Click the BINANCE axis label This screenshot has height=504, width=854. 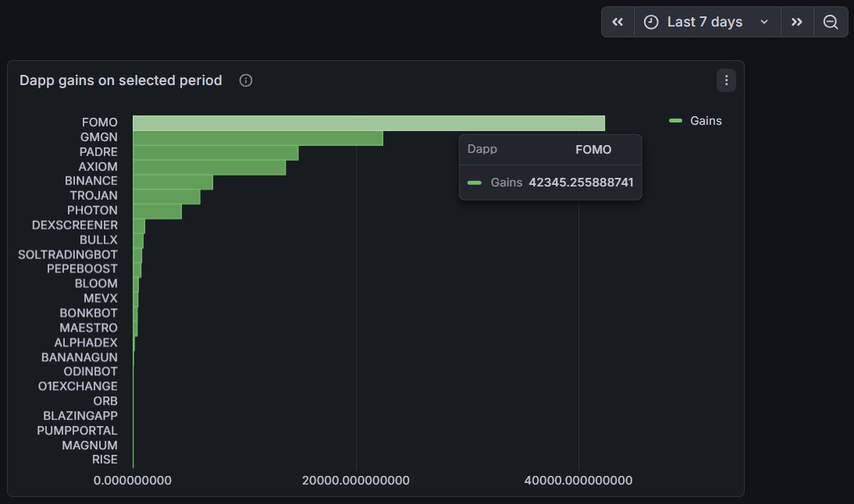pyautogui.click(x=91, y=181)
